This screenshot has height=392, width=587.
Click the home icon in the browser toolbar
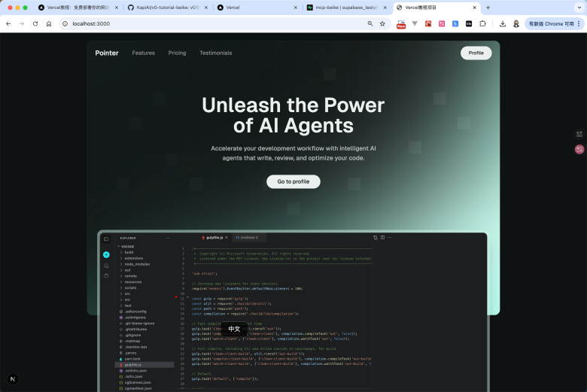tap(49, 23)
